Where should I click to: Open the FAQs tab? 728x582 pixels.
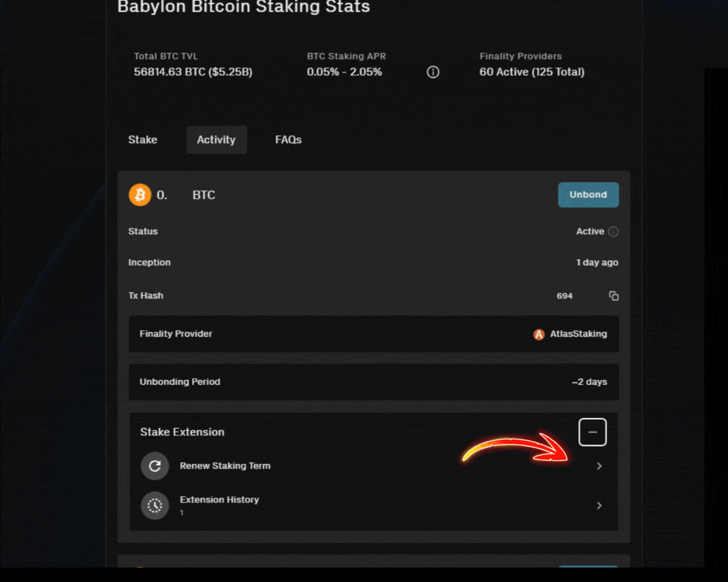[x=288, y=140]
